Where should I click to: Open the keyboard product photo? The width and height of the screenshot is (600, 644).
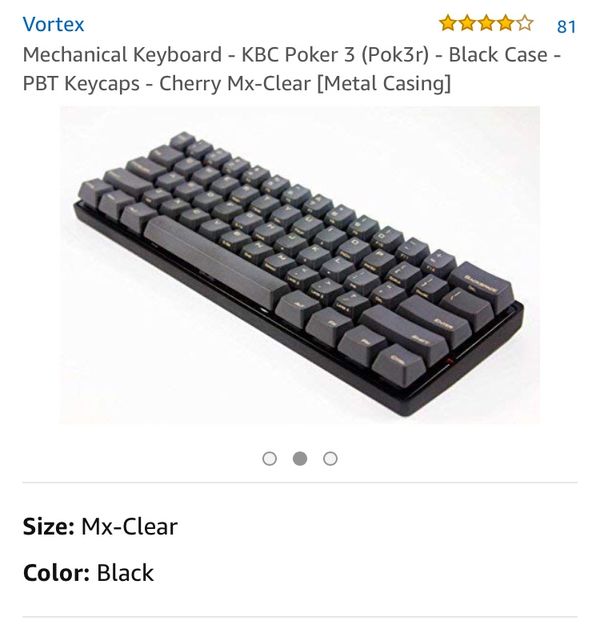tap(300, 264)
